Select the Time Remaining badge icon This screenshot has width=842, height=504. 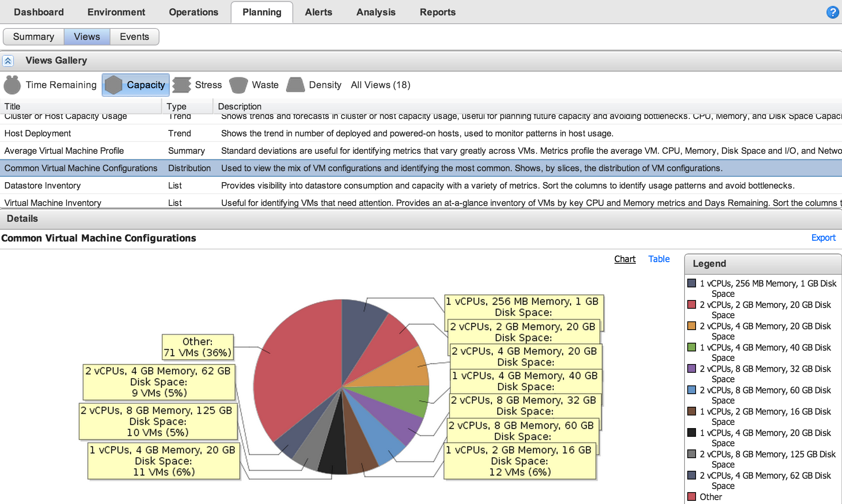coord(12,85)
